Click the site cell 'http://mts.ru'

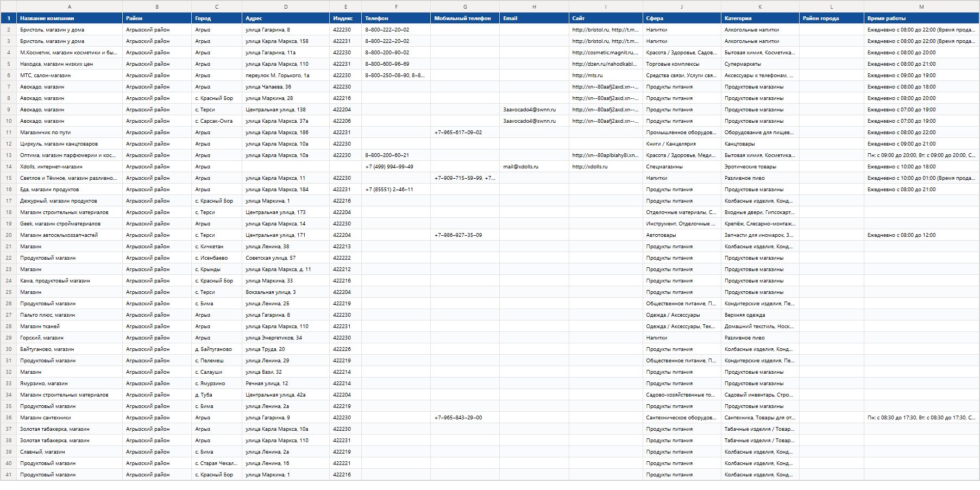coord(606,76)
